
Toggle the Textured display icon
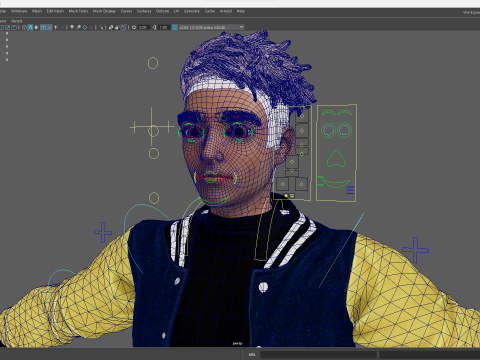pyautogui.click(x=49, y=27)
